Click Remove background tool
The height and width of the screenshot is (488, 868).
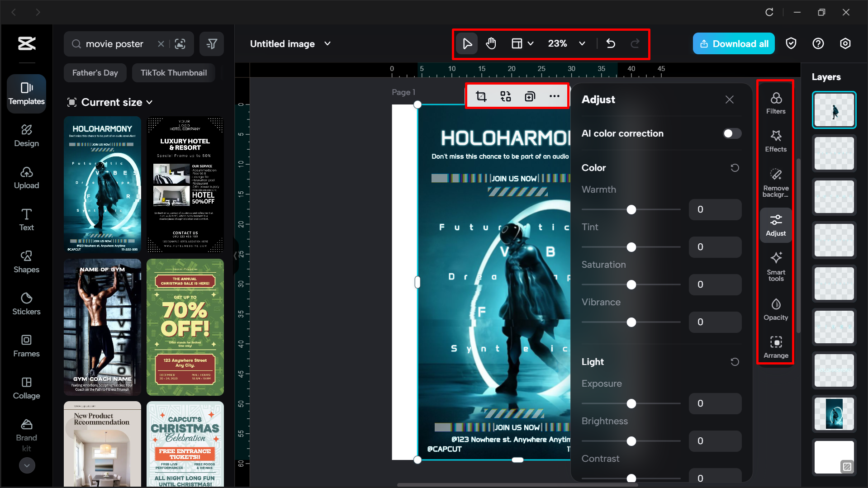click(776, 181)
